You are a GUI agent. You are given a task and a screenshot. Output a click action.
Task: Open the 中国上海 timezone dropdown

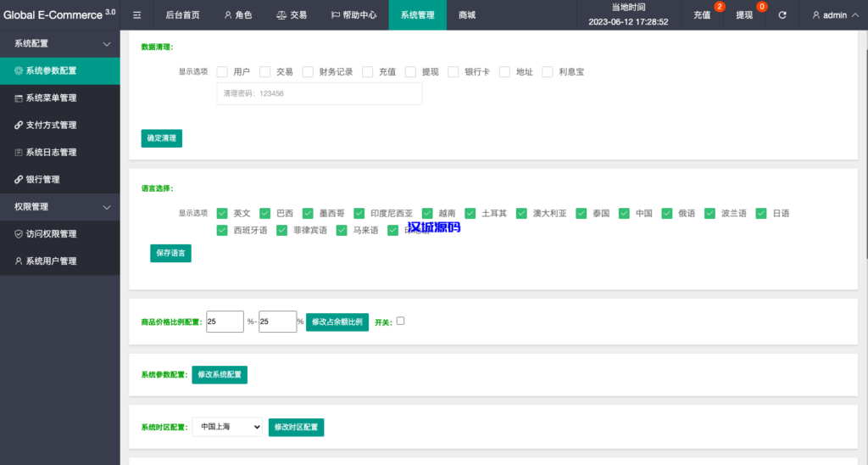(227, 427)
